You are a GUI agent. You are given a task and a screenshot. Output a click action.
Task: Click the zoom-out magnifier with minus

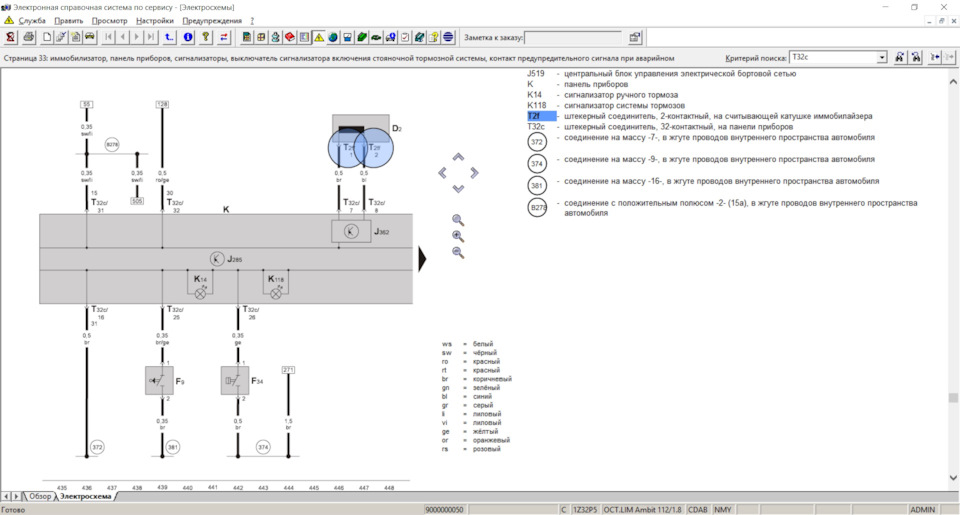tap(458, 252)
